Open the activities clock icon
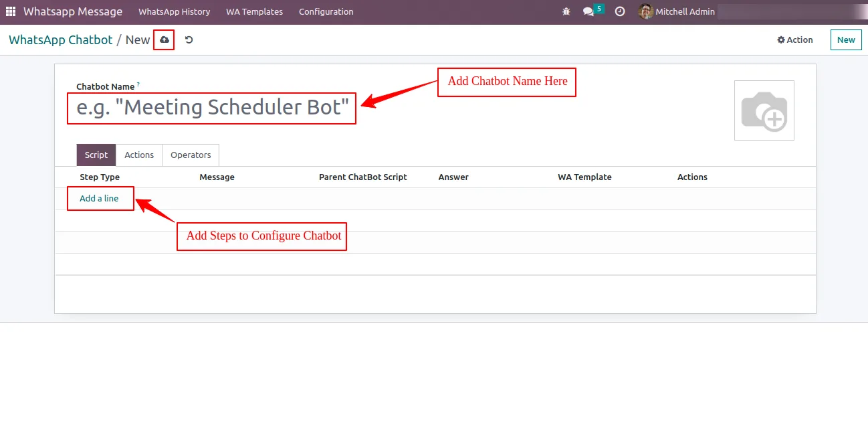Screen dimensions: 868x423 620,11
